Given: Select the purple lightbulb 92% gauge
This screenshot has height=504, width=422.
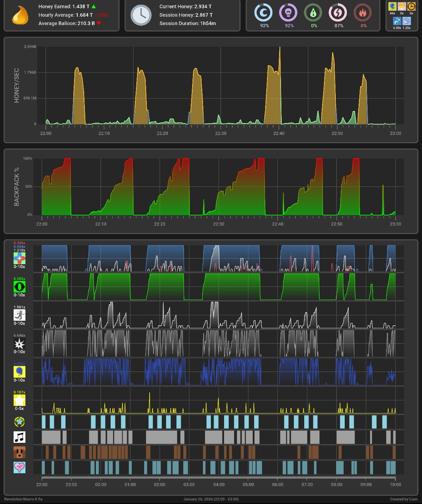Looking at the screenshot, I should point(289,13).
